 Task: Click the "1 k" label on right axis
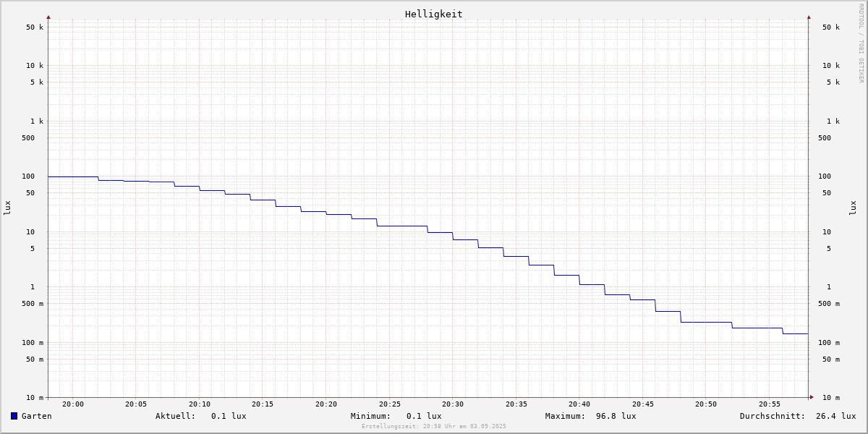[833, 122]
